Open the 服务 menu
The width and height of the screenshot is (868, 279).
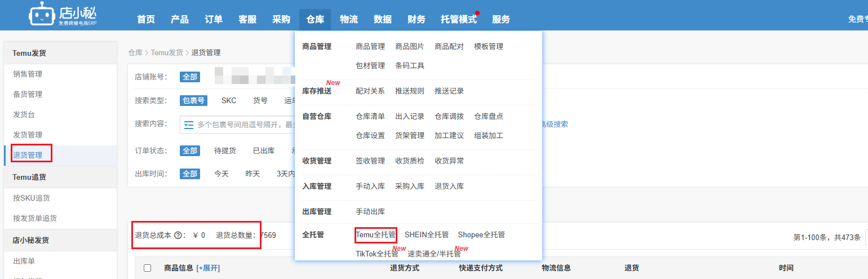501,19
